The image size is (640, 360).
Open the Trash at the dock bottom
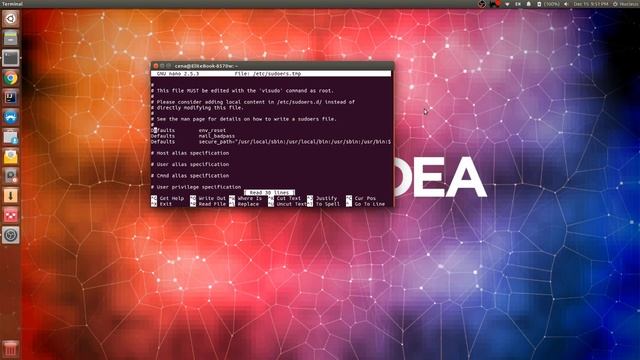tap(11, 349)
